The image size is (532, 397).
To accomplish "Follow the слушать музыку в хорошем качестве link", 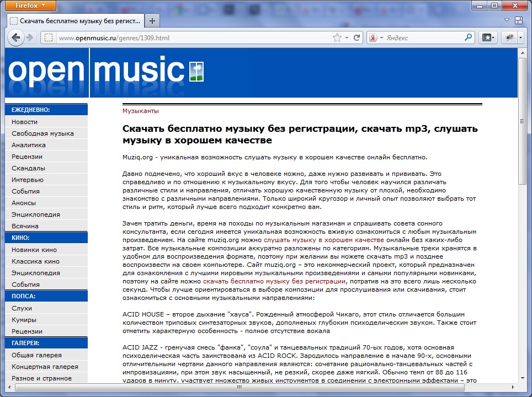I will tap(324, 240).
